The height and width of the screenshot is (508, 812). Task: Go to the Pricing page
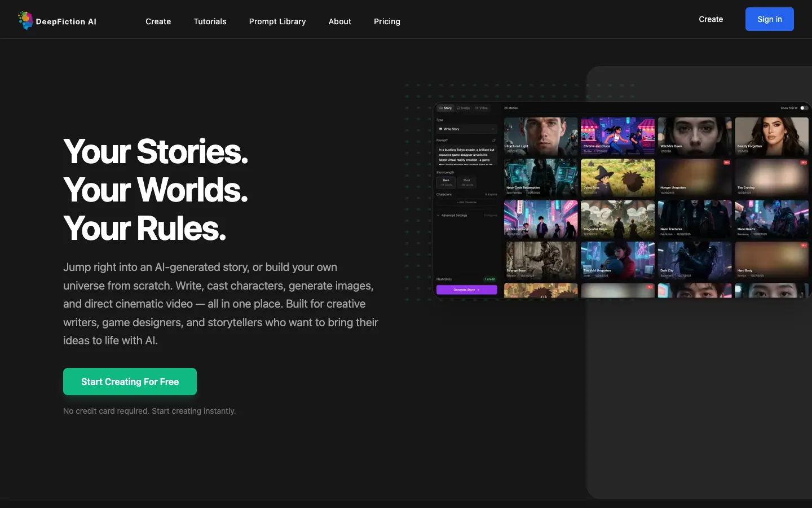pyautogui.click(x=387, y=21)
